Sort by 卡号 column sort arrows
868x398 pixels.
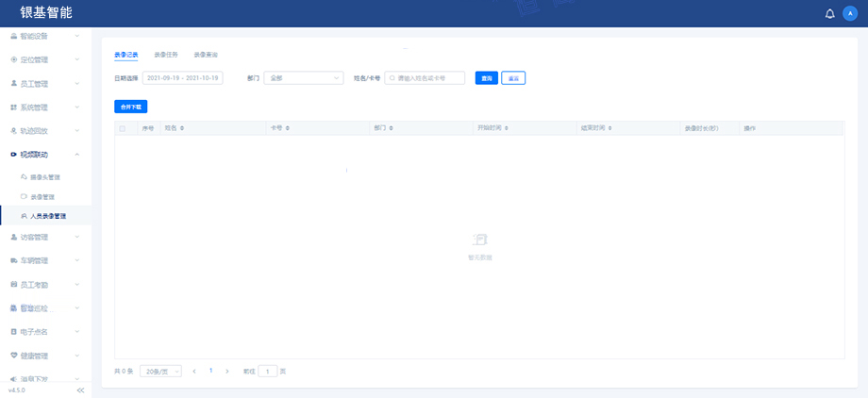pos(287,127)
